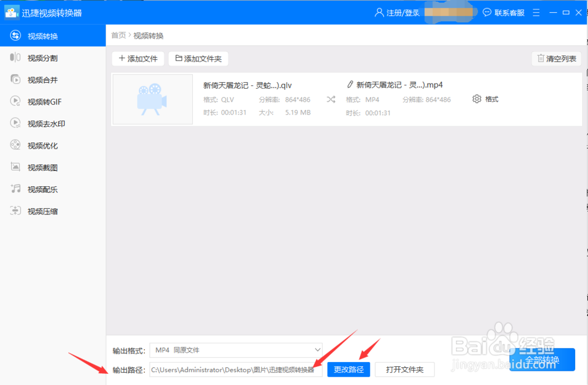Click the 视频配乐 music note icon
588x385 pixels.
15,189
